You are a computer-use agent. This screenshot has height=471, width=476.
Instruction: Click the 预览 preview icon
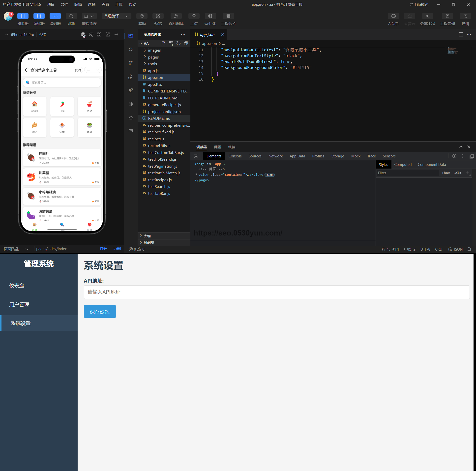[158, 16]
